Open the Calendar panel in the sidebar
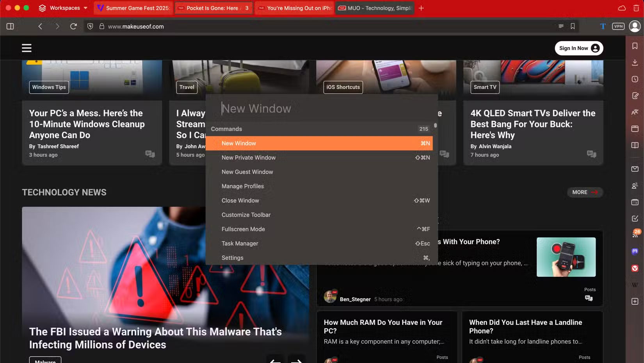 point(635,202)
